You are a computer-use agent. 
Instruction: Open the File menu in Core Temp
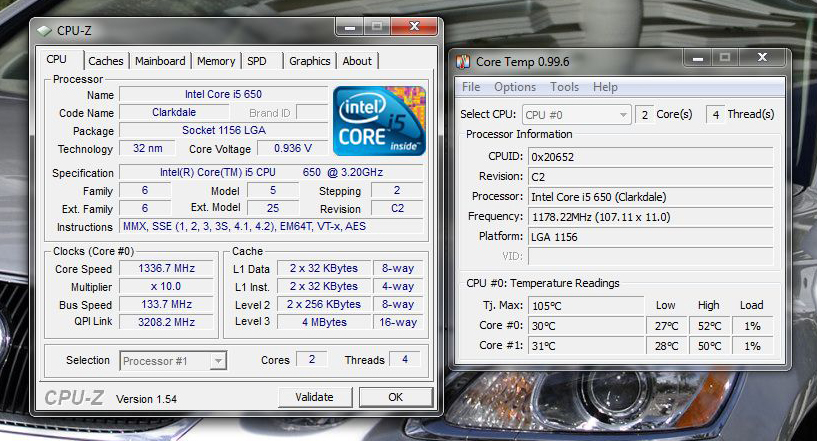(x=471, y=87)
